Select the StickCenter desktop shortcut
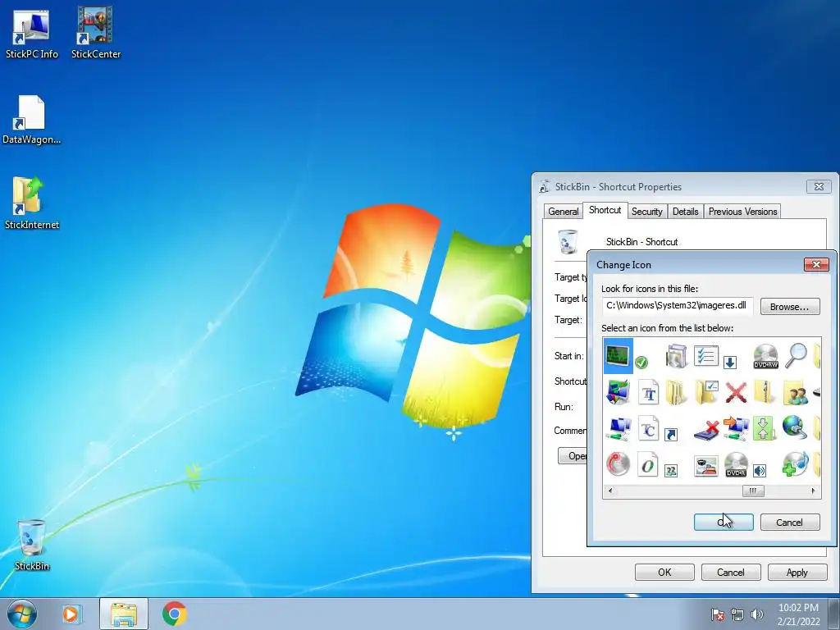The width and height of the screenshot is (840, 630). click(96, 33)
